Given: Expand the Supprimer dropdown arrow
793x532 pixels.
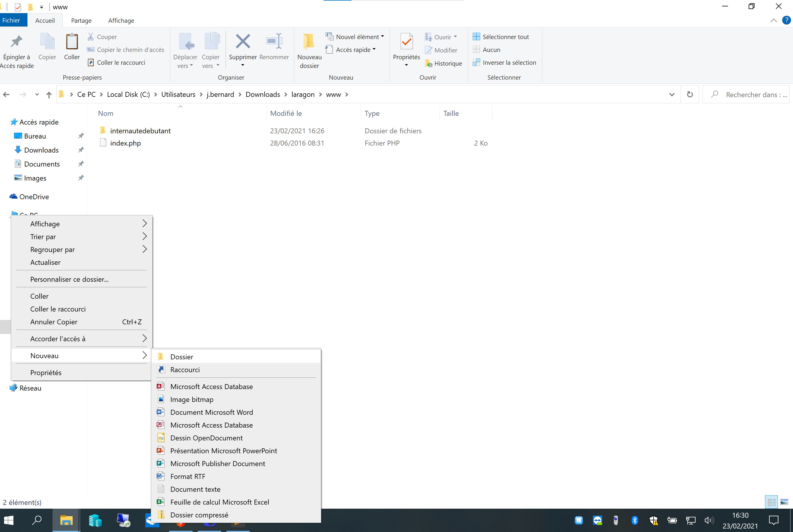Looking at the screenshot, I should coord(243,65).
